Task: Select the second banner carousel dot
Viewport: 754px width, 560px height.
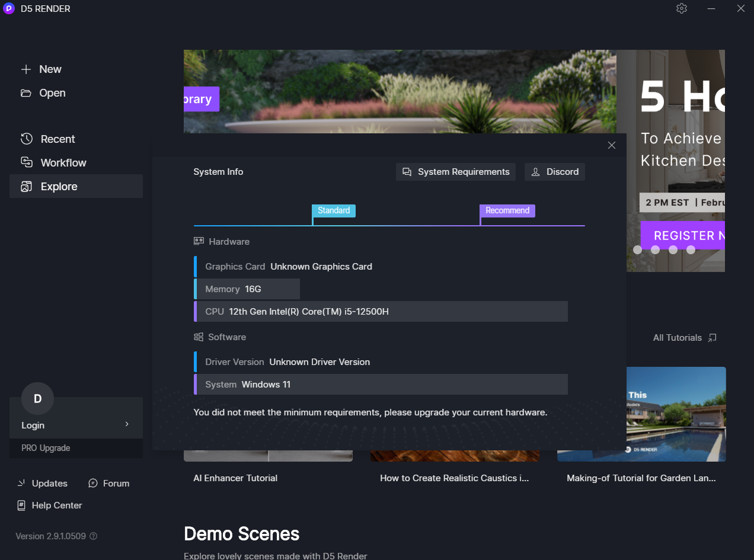Action: (x=655, y=250)
